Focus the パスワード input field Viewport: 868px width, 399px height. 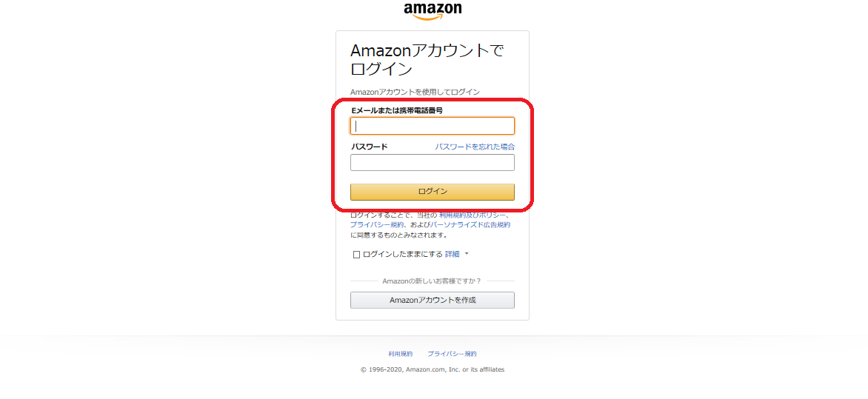[x=433, y=162]
